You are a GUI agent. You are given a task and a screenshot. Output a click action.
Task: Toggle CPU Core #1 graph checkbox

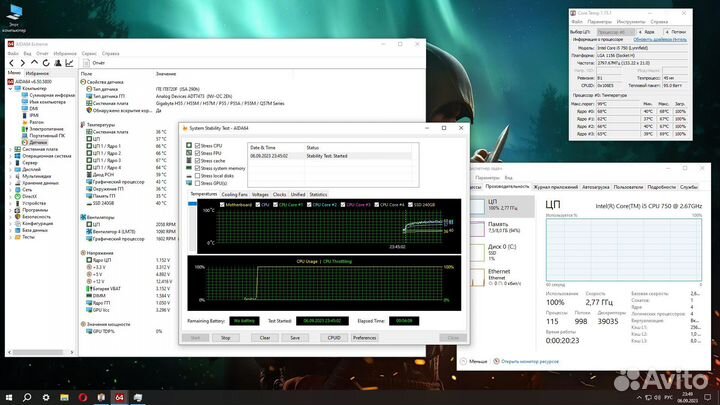pos(276,205)
